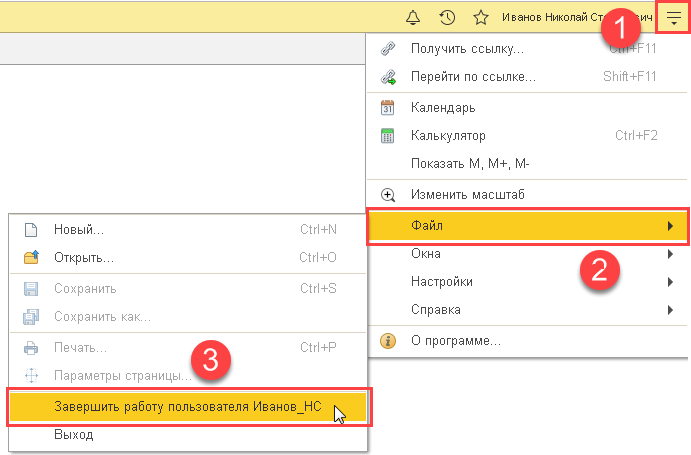Select Показать M, M+, M- item
Screen dimensions: 691x455
click(527, 164)
